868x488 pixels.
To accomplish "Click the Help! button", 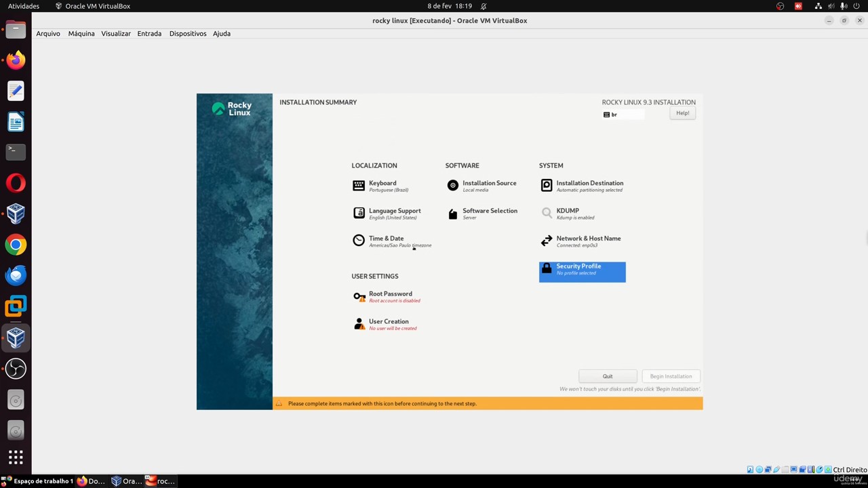I will [x=682, y=113].
